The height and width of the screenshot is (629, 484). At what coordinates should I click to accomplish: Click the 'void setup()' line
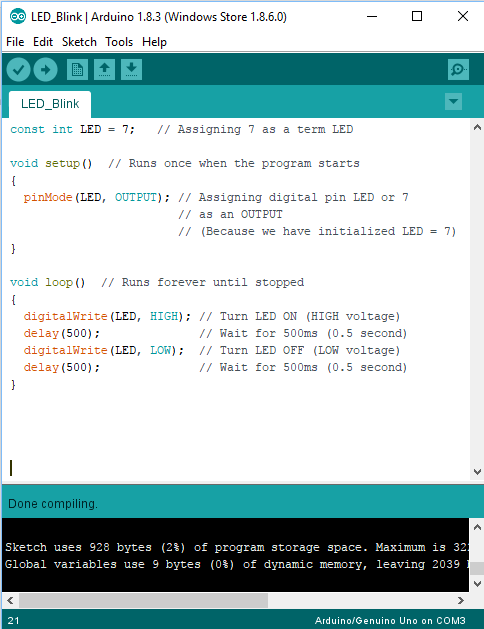51,164
